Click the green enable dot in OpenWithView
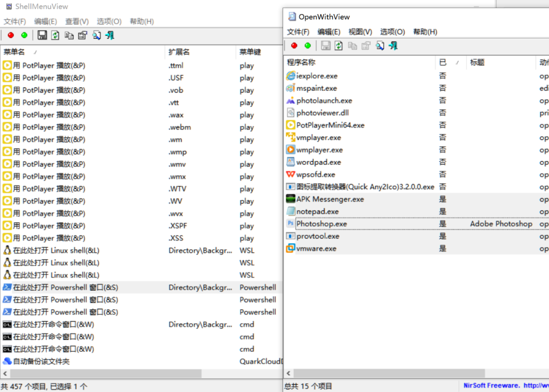This screenshot has height=392, width=549. [x=308, y=46]
